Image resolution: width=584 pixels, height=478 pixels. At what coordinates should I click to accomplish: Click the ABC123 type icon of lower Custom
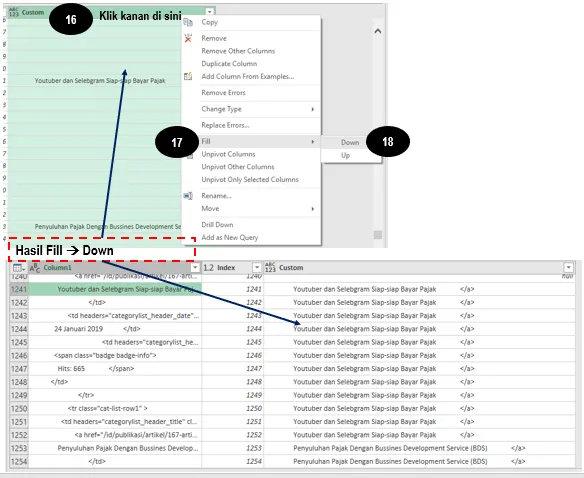tap(270, 268)
